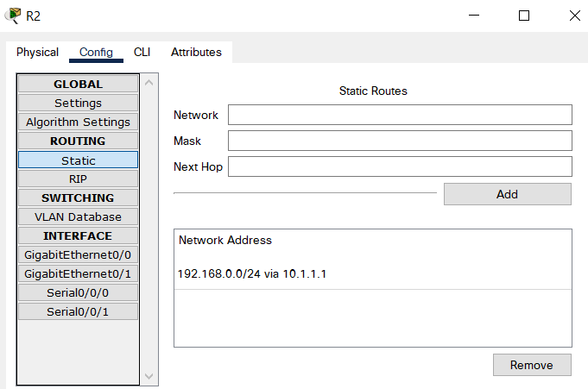
Task: Select route 192.168.0.0/24 via 10.1.1.1
Action: pyautogui.click(x=373, y=273)
